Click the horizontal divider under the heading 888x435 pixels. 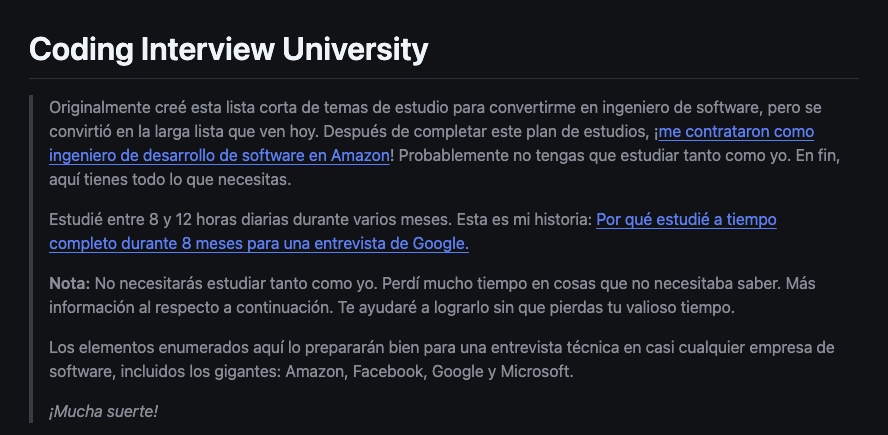click(x=443, y=78)
